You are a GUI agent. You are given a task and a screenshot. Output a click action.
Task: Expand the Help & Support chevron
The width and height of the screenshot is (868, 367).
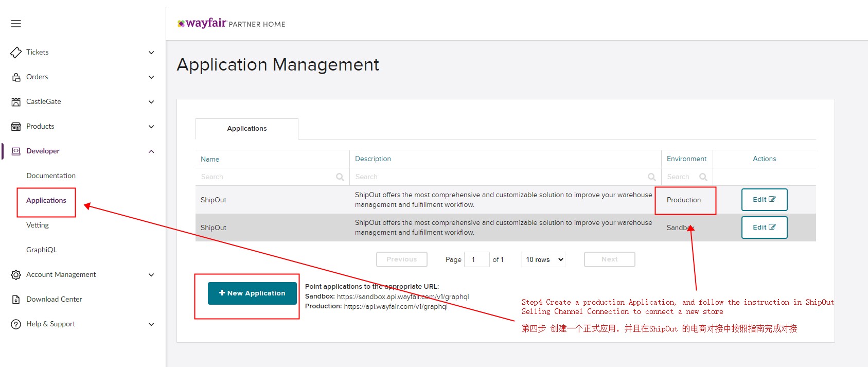(x=151, y=324)
